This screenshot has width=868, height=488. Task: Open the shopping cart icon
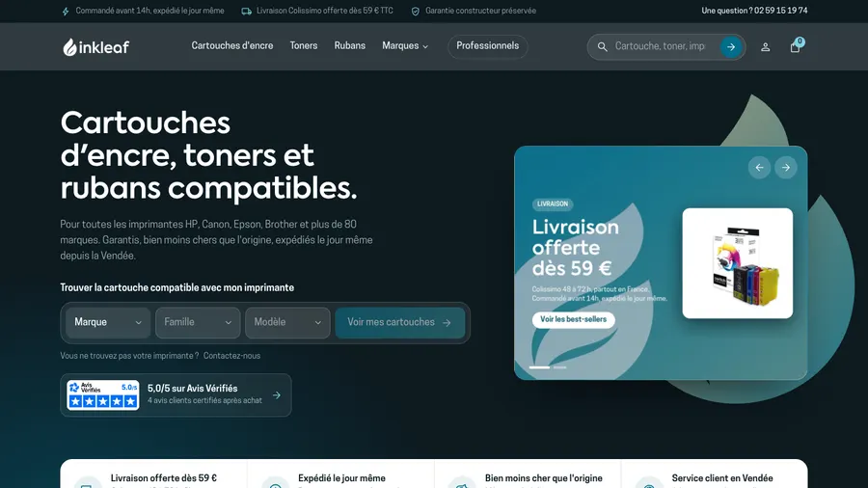795,47
